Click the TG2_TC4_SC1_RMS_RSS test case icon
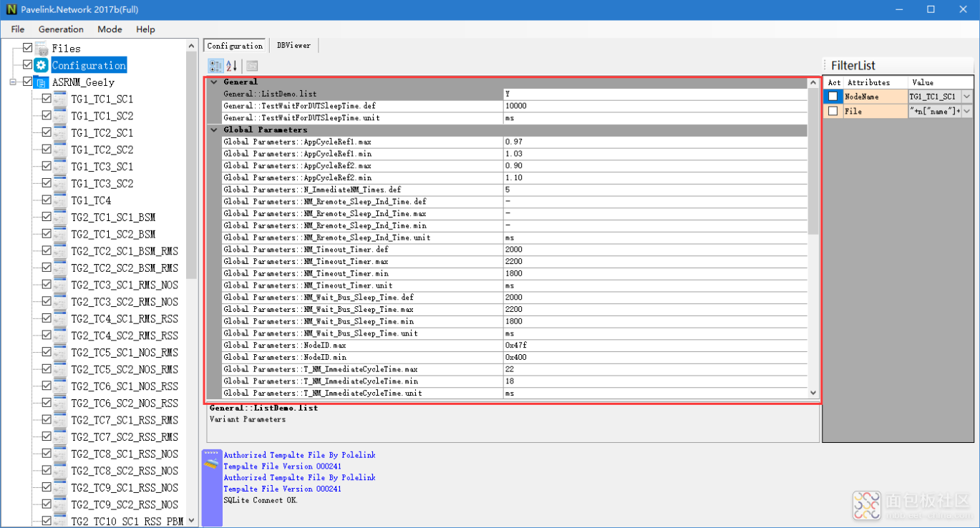The height and width of the screenshot is (528, 980). pyautogui.click(x=60, y=318)
